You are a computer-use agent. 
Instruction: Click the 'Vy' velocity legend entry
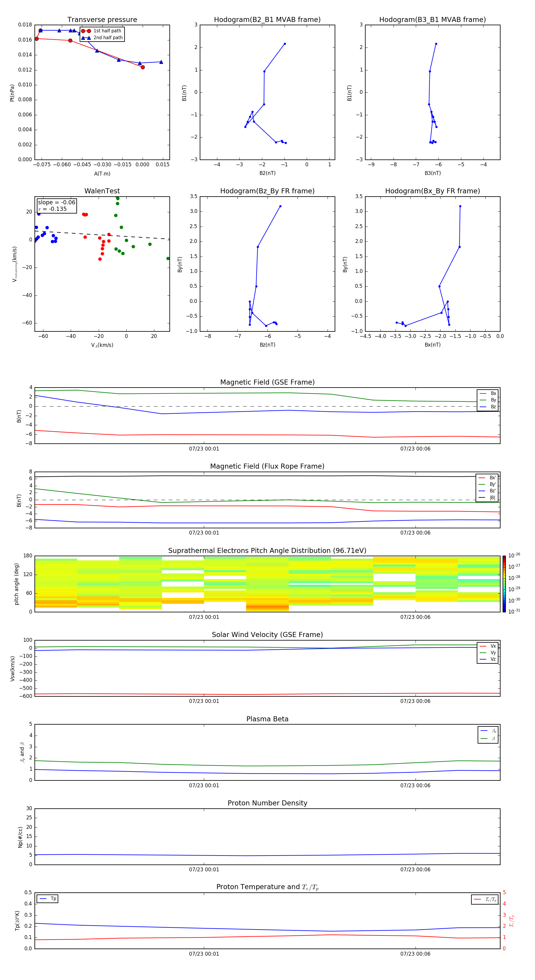(x=488, y=653)
